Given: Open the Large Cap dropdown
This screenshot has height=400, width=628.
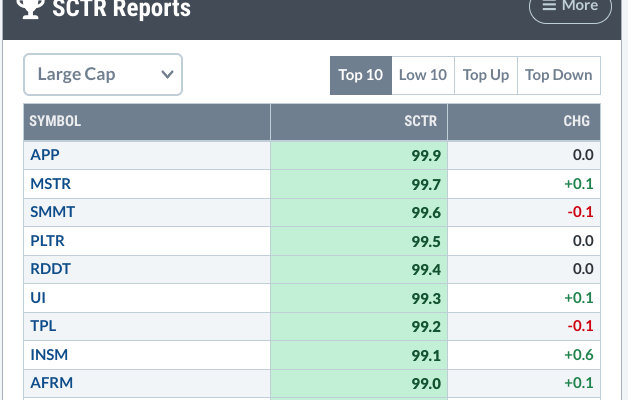Looking at the screenshot, I should point(103,74).
